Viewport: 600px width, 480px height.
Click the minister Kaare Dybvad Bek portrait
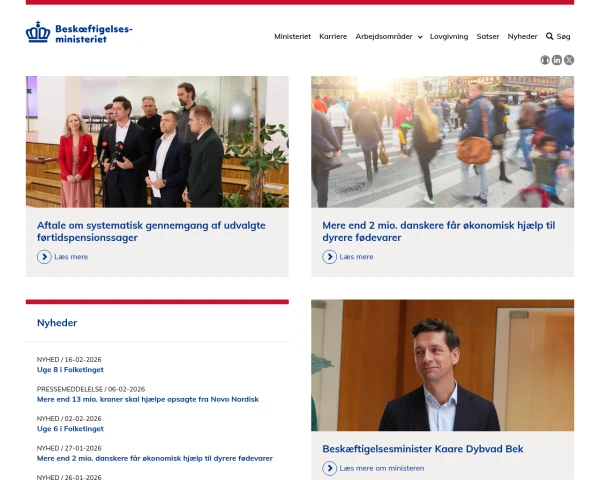[442, 365]
